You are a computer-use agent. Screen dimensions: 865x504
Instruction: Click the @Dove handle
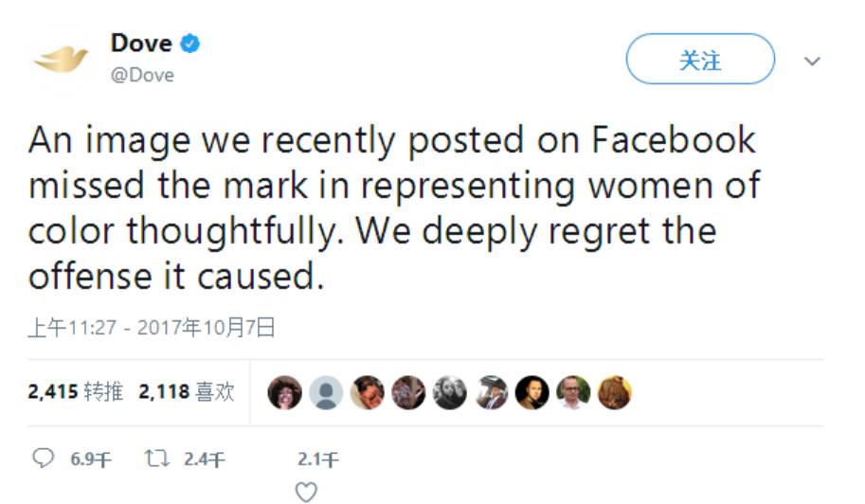tap(142, 75)
